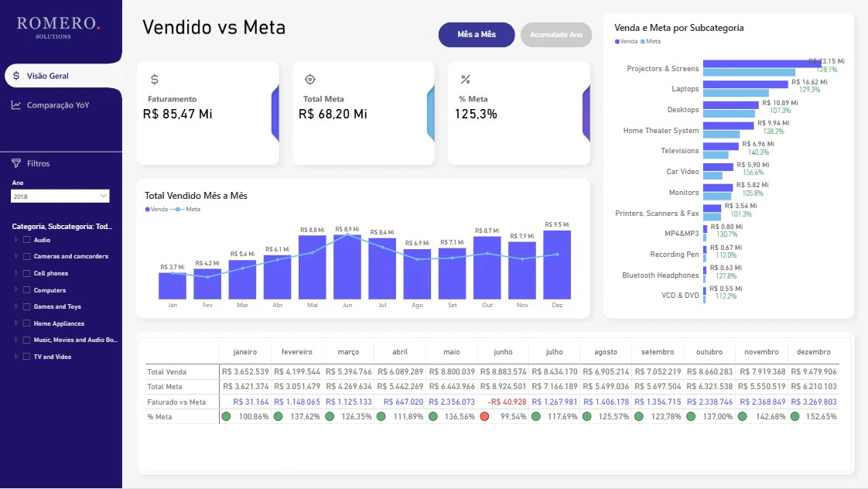Image resolution: width=868 pixels, height=489 pixels.
Task: Click the dollar icon on Faturamento card
Action: [155, 80]
